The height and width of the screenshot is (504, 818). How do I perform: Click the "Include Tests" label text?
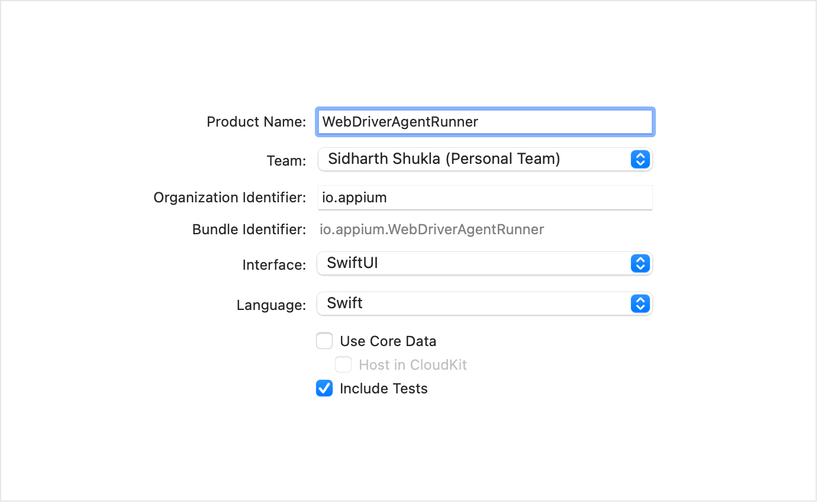[x=384, y=389]
